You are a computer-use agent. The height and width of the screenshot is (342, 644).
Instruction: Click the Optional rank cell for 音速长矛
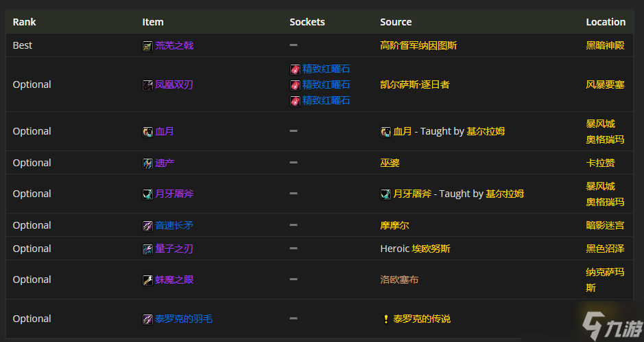pyautogui.click(x=32, y=225)
